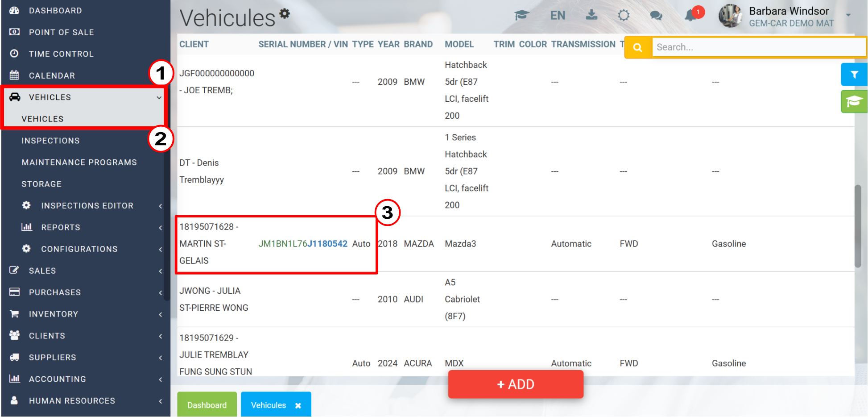Open the blue filter funnel button
The image size is (868, 417).
tap(854, 75)
